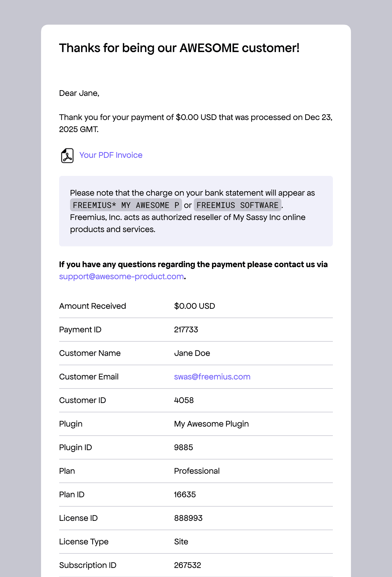
Task: Click the FREEMIUS SOFTWARE code label
Action: pos(237,205)
